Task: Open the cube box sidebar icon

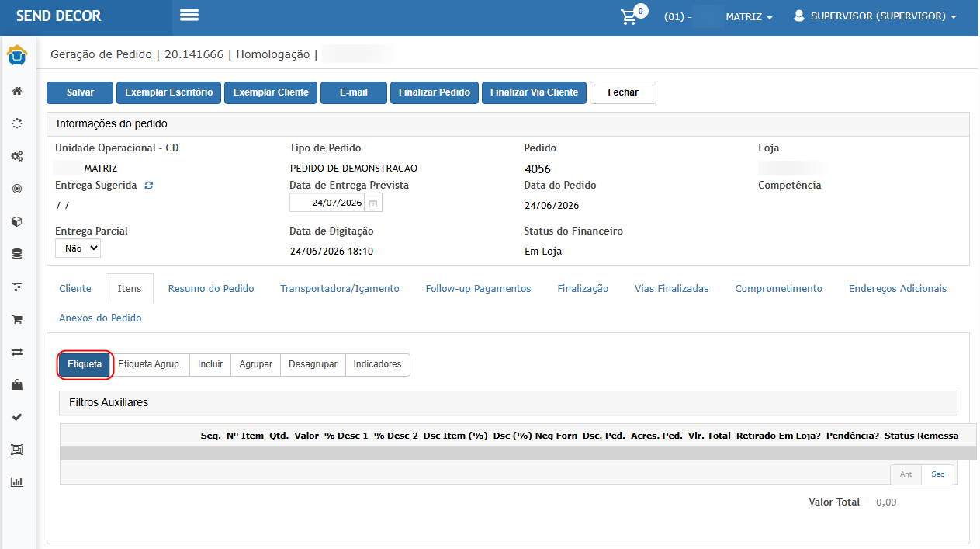Action: [x=17, y=221]
